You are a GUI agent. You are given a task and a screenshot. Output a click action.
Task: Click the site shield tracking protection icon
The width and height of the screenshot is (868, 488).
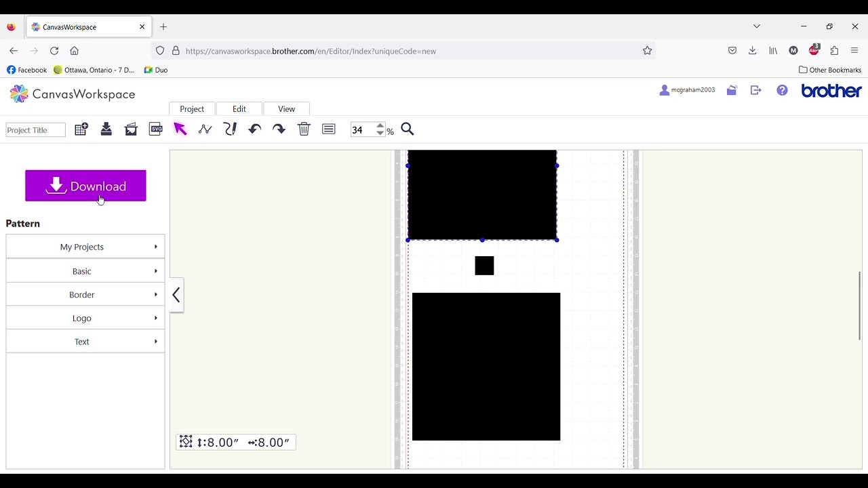point(160,51)
